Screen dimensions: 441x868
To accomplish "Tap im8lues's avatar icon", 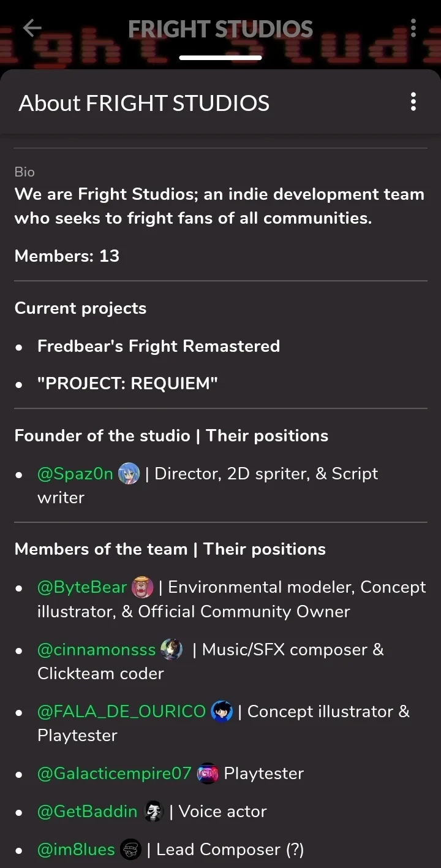I will click(x=130, y=850).
